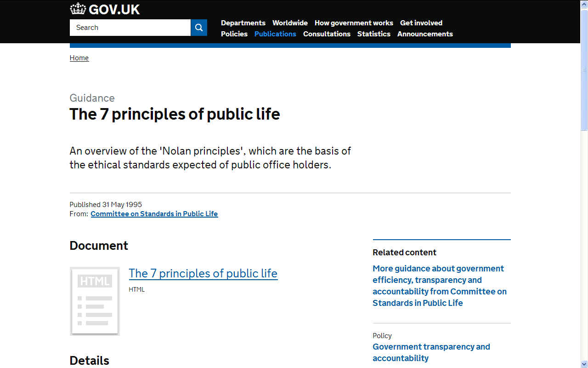Open the Statistics navigation link
This screenshot has width=588, height=368.
click(x=374, y=34)
